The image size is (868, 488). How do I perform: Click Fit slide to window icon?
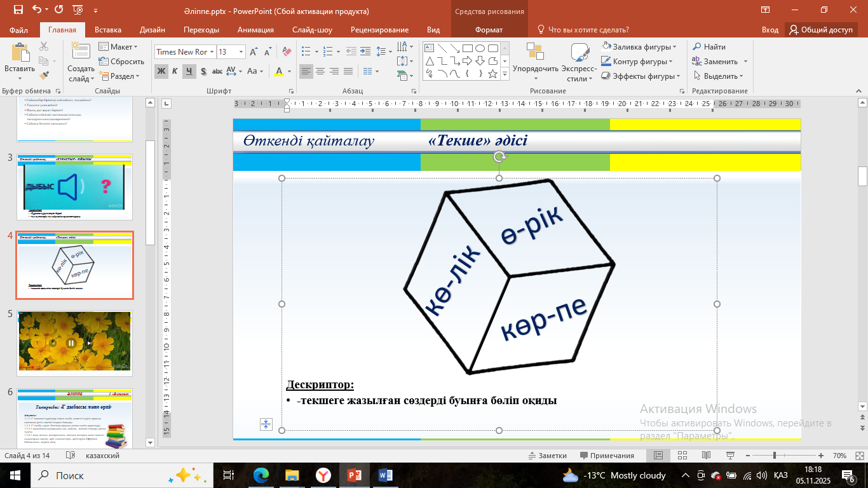coord(858,456)
